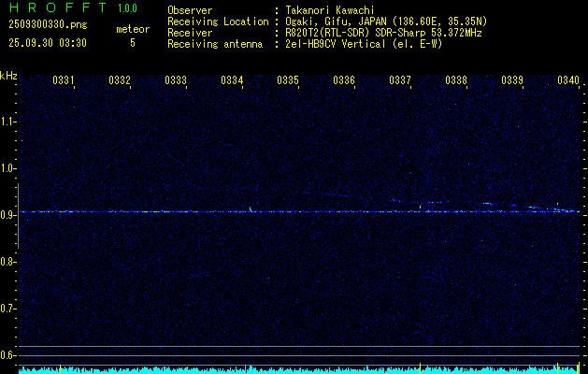Click the meteor label
This screenshot has height=374, width=588.
coord(133,29)
